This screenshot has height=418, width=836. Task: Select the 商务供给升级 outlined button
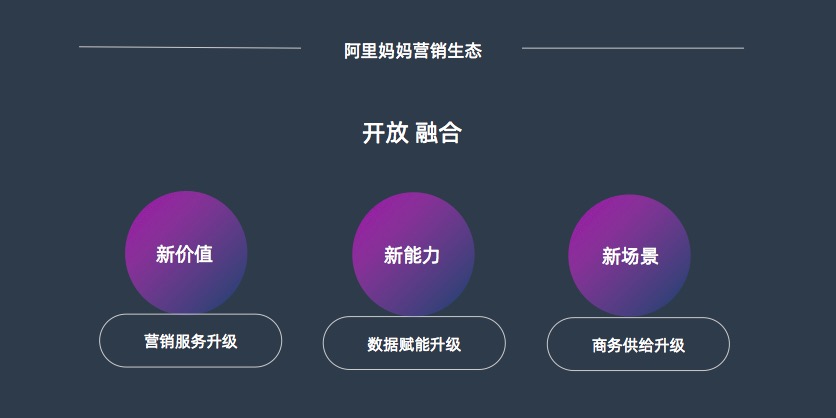(x=638, y=344)
